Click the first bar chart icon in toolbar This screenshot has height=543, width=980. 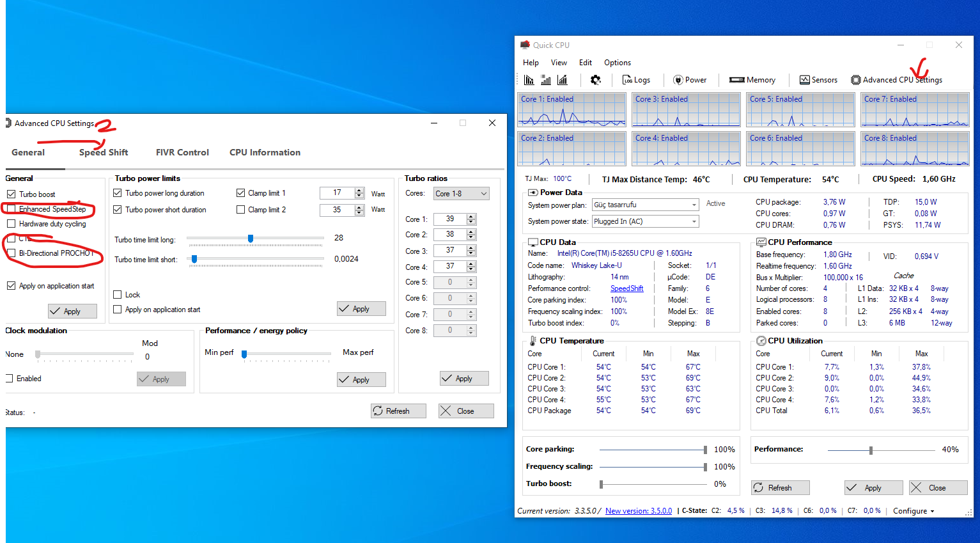pos(529,80)
